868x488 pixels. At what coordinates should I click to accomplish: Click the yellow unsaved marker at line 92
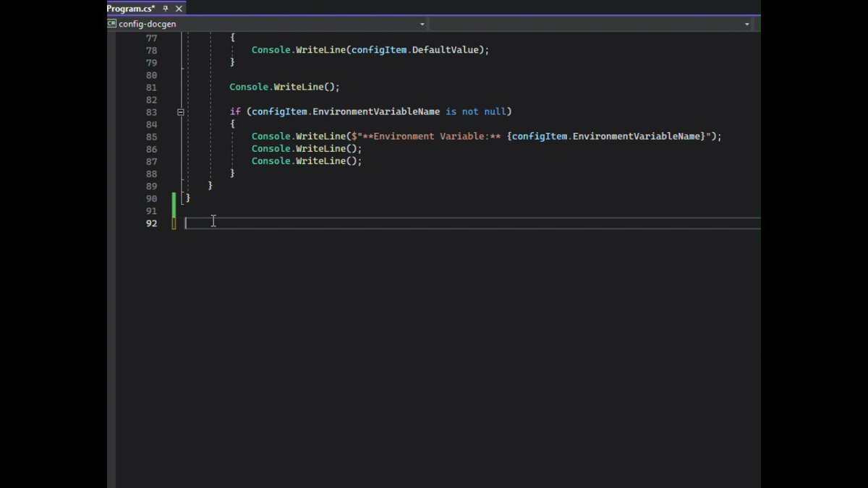[174, 223]
